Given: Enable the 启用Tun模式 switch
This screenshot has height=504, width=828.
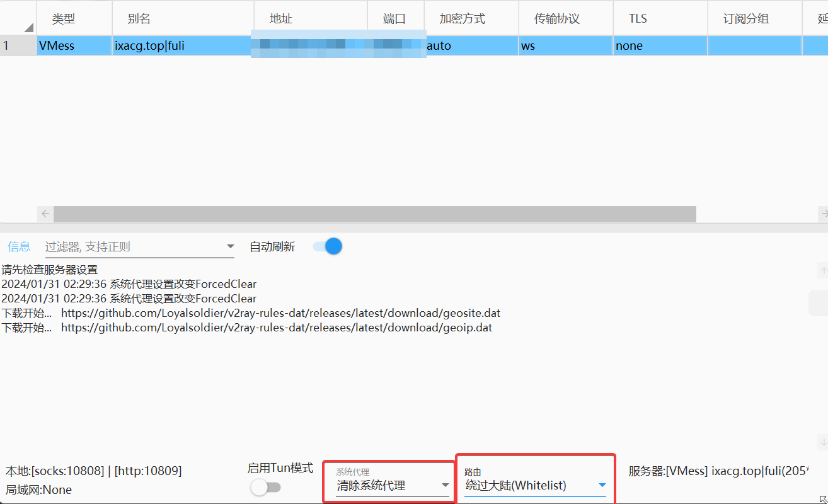Looking at the screenshot, I should [x=265, y=487].
